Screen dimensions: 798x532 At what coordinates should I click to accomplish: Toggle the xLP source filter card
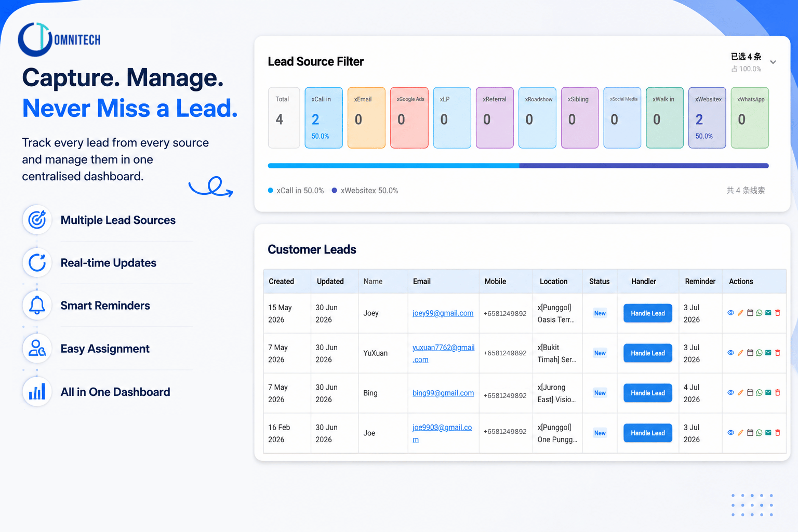pyautogui.click(x=452, y=117)
